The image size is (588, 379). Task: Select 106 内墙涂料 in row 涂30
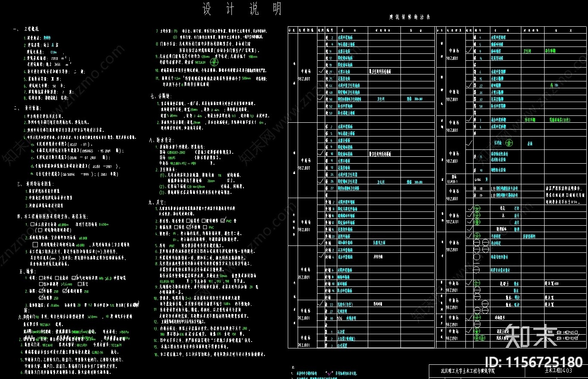point(347,318)
